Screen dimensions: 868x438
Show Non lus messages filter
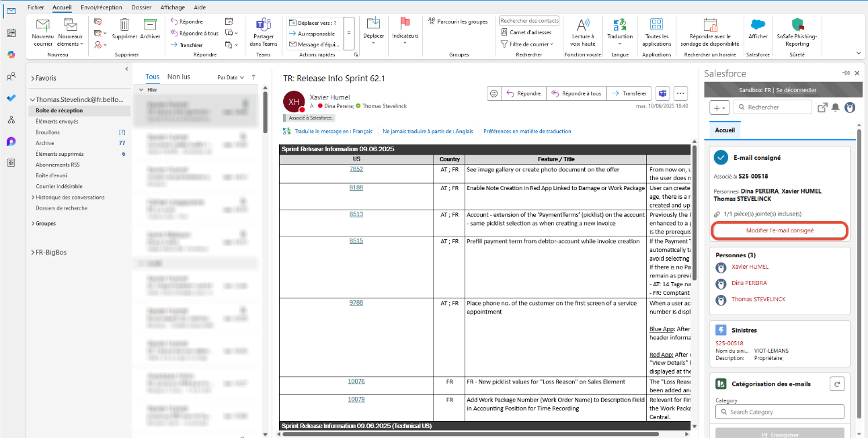179,77
